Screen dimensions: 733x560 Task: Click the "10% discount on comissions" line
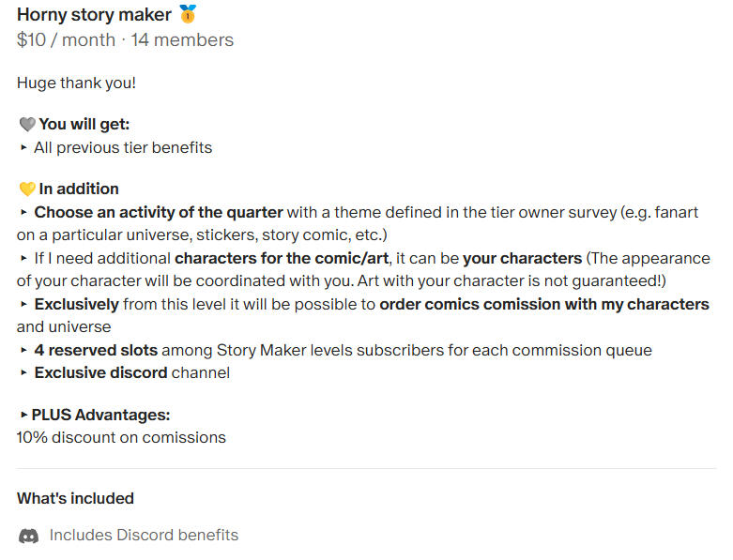point(121,437)
